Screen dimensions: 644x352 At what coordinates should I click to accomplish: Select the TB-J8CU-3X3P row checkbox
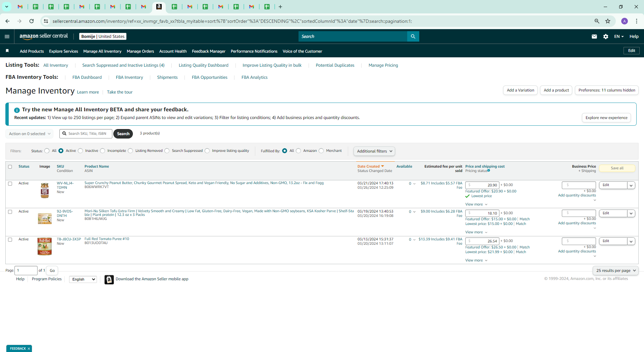[x=10, y=240]
